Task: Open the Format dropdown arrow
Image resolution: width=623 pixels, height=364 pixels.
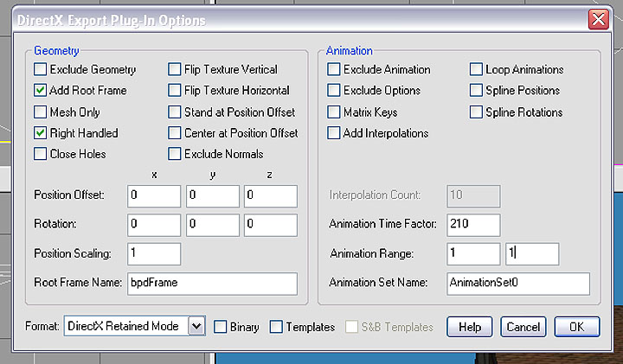Action: coord(196,326)
